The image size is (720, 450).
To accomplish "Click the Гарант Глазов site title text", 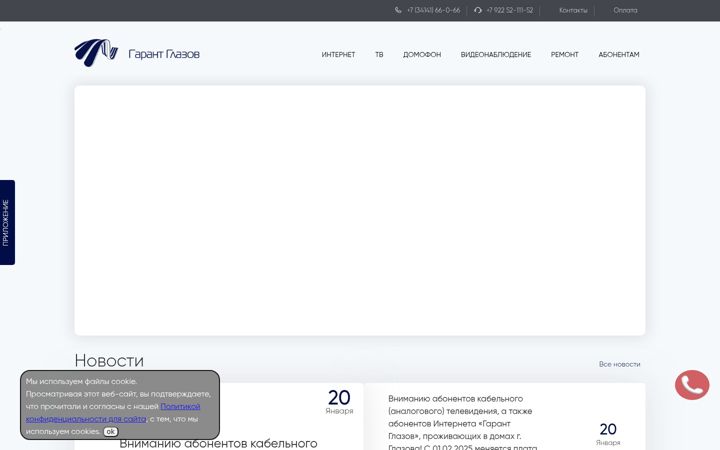I will coord(164,54).
